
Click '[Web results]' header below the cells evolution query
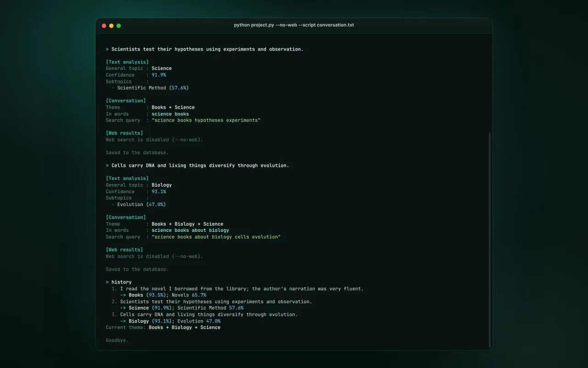(x=124, y=250)
